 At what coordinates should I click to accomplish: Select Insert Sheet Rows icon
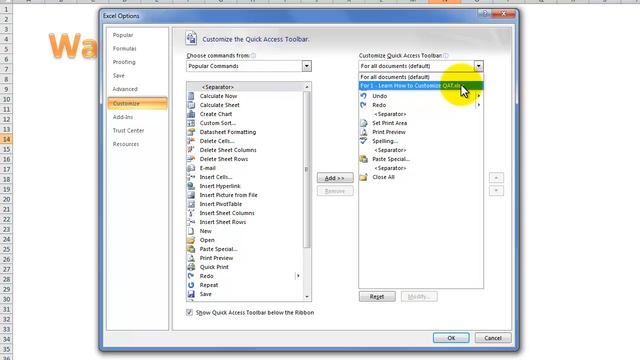pyautogui.click(x=191, y=222)
